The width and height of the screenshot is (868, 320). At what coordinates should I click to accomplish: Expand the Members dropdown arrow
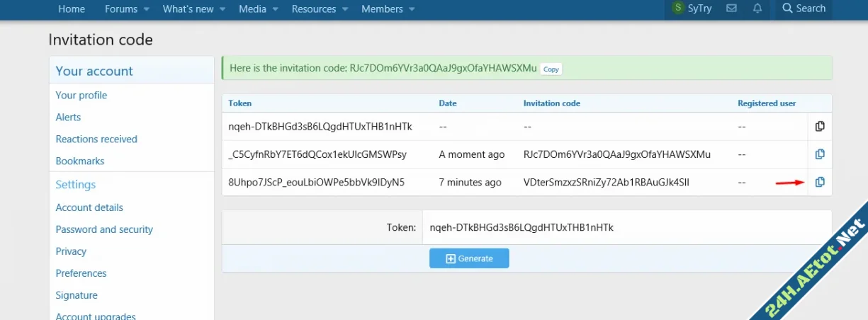[412, 9]
